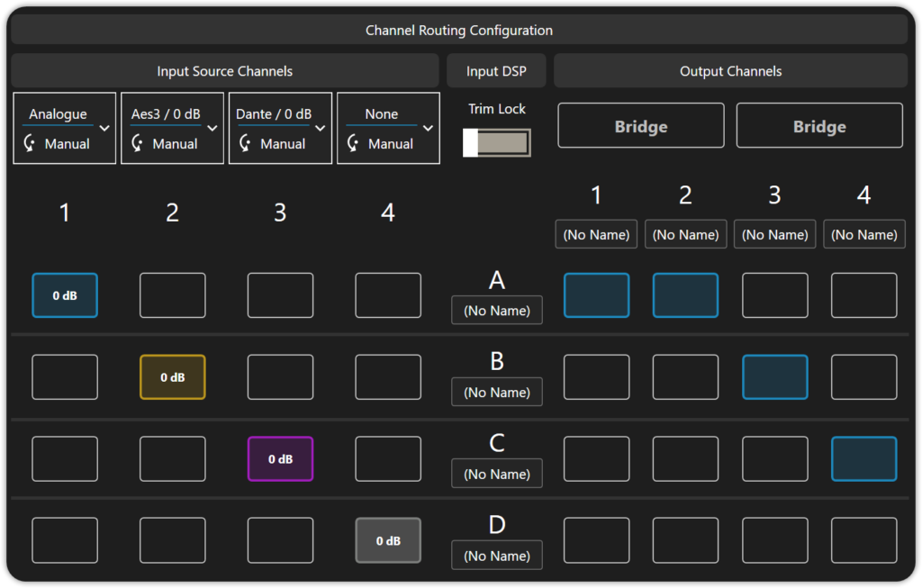Enable routing from row D to output 1
Viewport: 922px width, 588px height.
pos(596,540)
